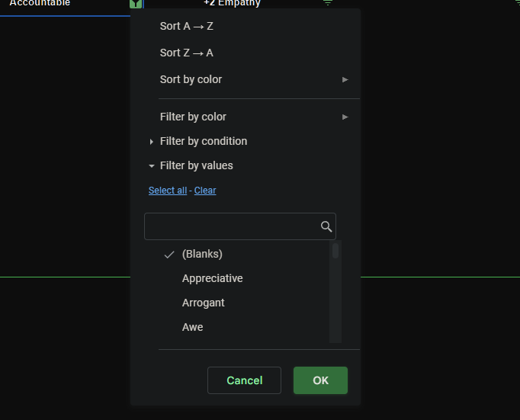The height and width of the screenshot is (420, 520).
Task: Open the Sort by color submenu arrow
Action: point(345,79)
